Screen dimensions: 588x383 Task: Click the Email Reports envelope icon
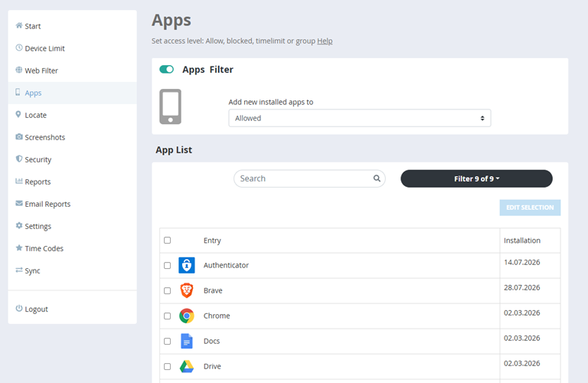18,203
